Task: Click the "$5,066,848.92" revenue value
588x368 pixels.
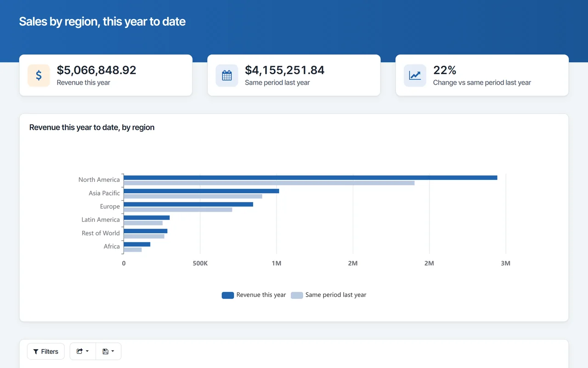Action: pyautogui.click(x=96, y=70)
